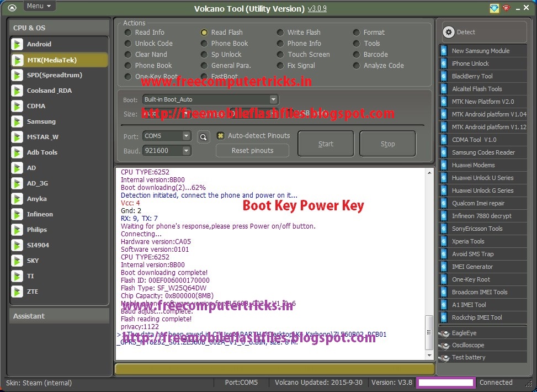Image resolution: width=537 pixels, height=392 pixels.
Task: Click the Volcano logo icon top-left
Action: pos(12,8)
